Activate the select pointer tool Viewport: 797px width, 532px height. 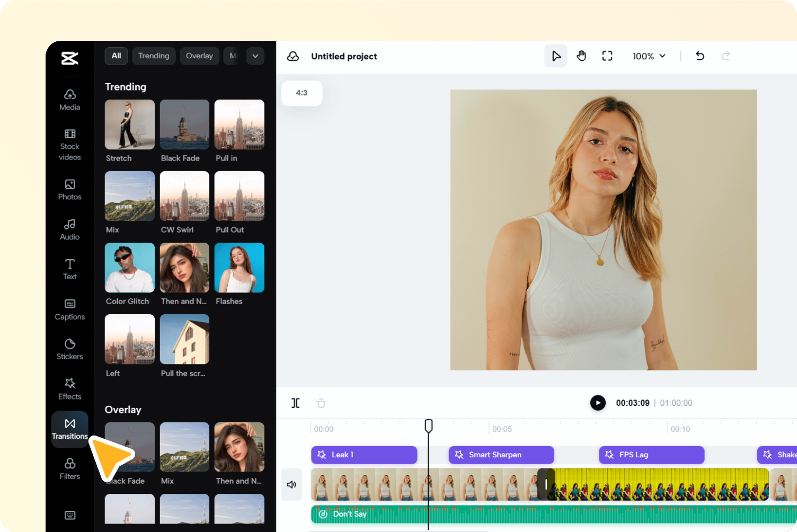[x=556, y=56]
